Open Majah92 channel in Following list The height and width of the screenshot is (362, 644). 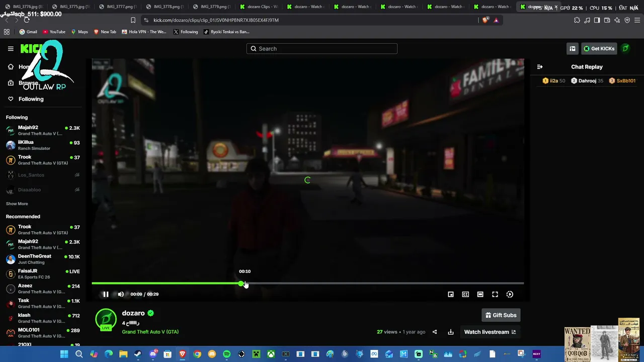(x=43, y=130)
